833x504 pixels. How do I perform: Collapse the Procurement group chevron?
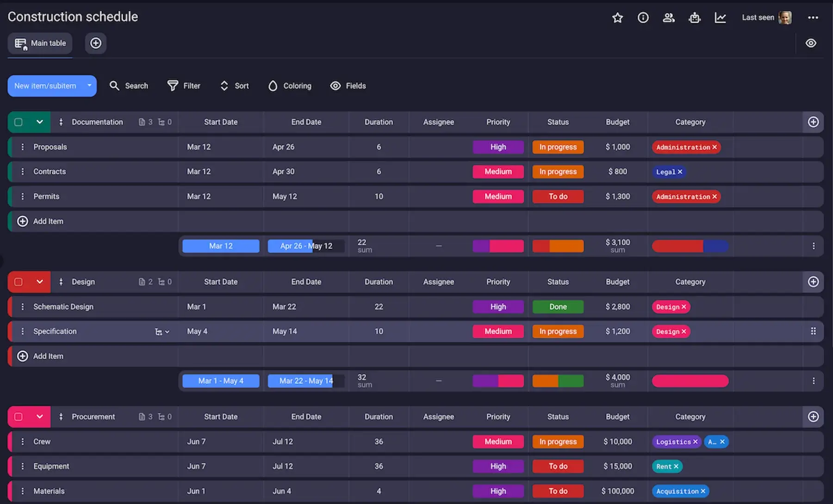coord(40,417)
